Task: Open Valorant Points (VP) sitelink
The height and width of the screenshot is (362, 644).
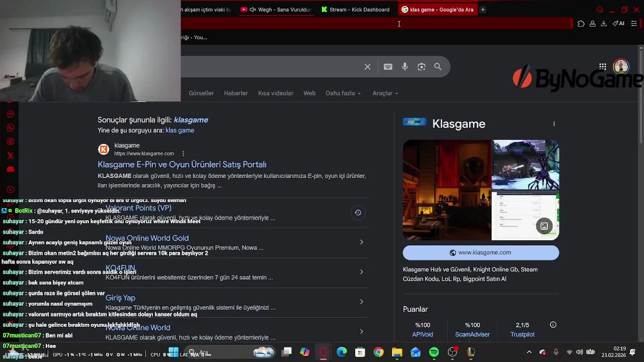Action: pos(138,208)
